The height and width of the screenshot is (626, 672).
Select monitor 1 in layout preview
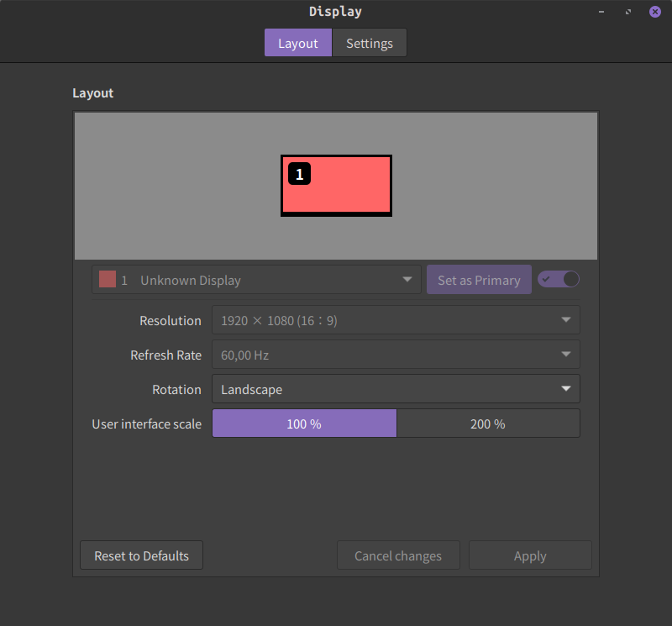(x=337, y=186)
